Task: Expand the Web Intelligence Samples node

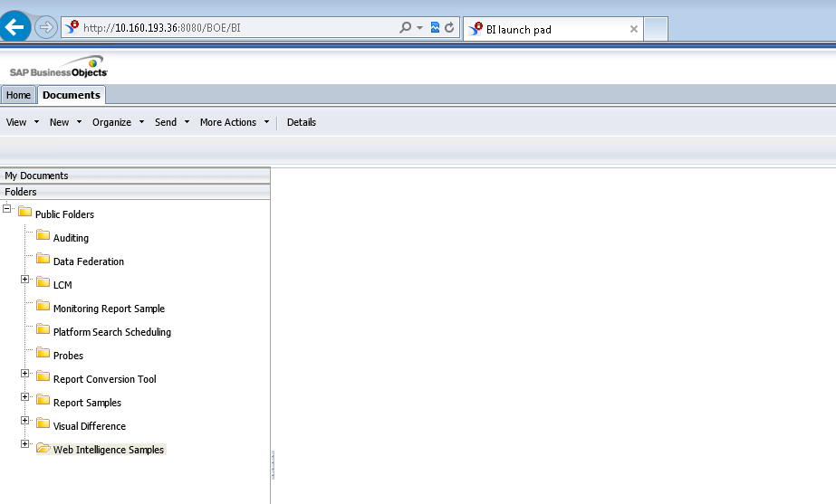Action: [24, 443]
